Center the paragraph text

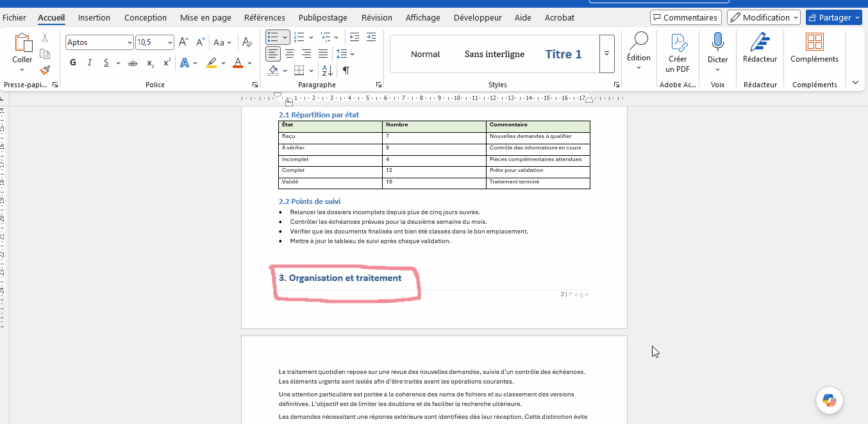[290, 54]
